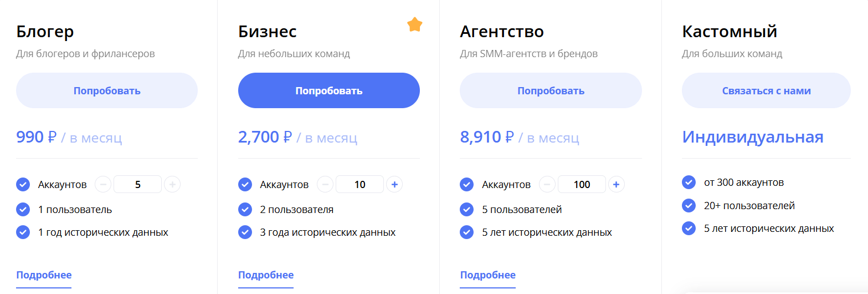Focus the accounts field showing 100
The height and width of the screenshot is (294, 868).
click(582, 184)
